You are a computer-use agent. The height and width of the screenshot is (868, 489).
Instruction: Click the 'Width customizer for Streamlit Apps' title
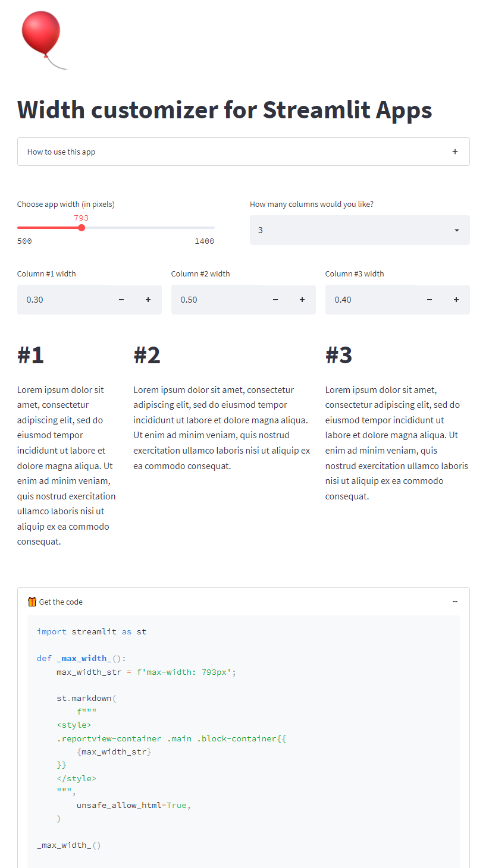pos(224,110)
